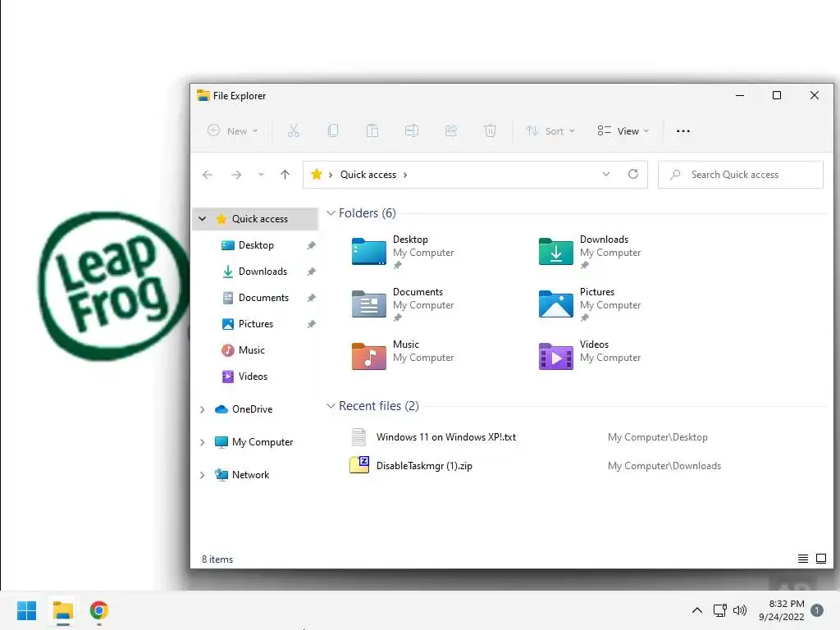Select Desktop in navigation pane

[256, 244]
